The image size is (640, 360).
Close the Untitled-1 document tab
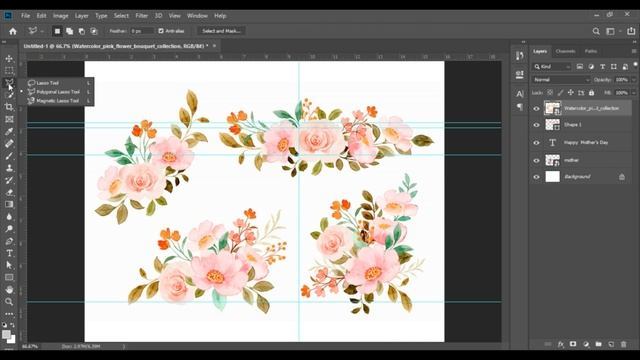(214, 46)
